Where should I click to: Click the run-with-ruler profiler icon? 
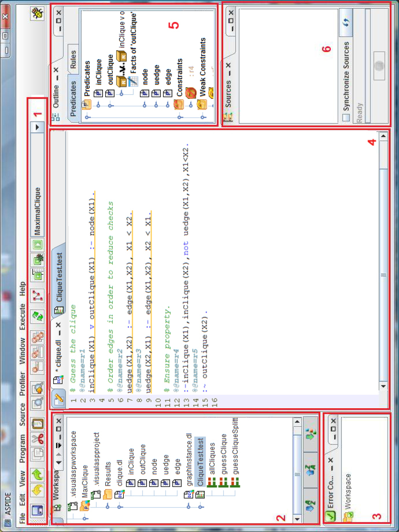point(37,274)
